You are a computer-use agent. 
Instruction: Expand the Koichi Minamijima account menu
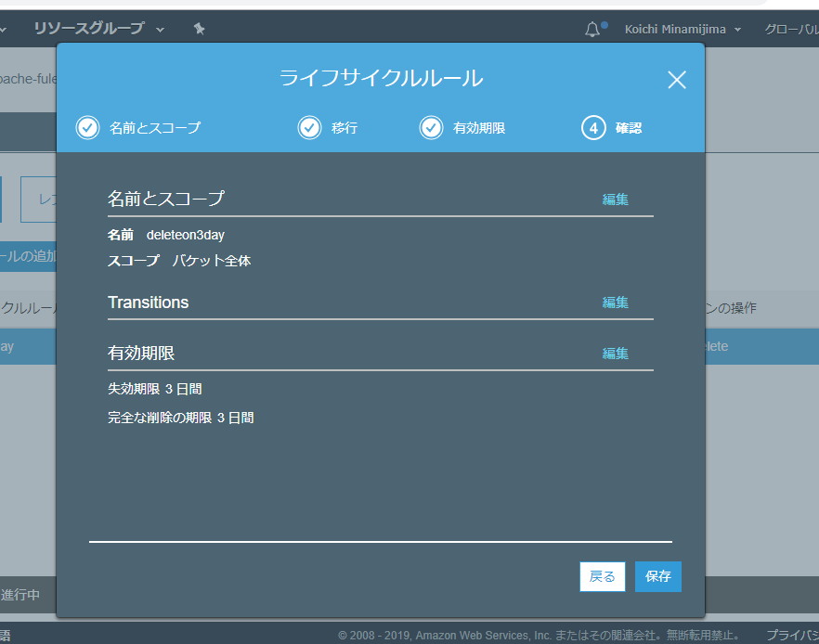tap(682, 30)
